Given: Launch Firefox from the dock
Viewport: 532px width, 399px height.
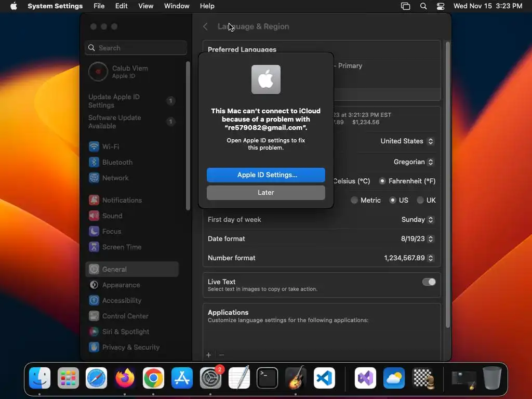Looking at the screenshot, I should coord(125,378).
